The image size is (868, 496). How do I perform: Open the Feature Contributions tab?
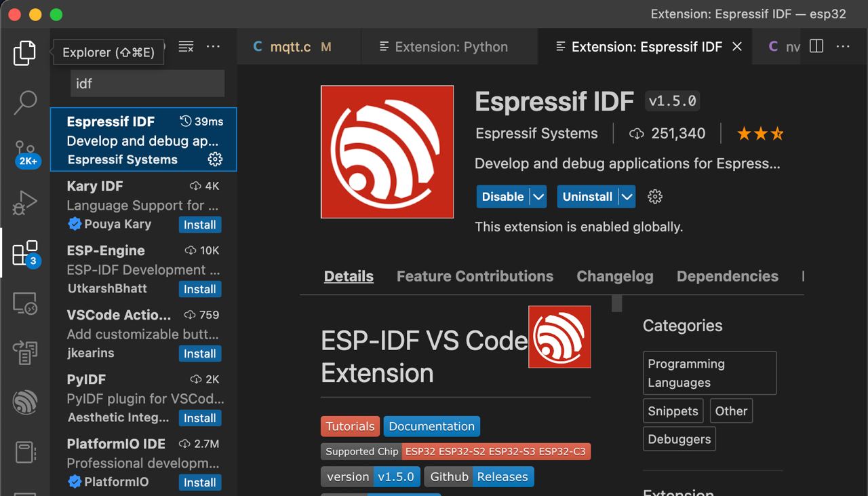(475, 276)
